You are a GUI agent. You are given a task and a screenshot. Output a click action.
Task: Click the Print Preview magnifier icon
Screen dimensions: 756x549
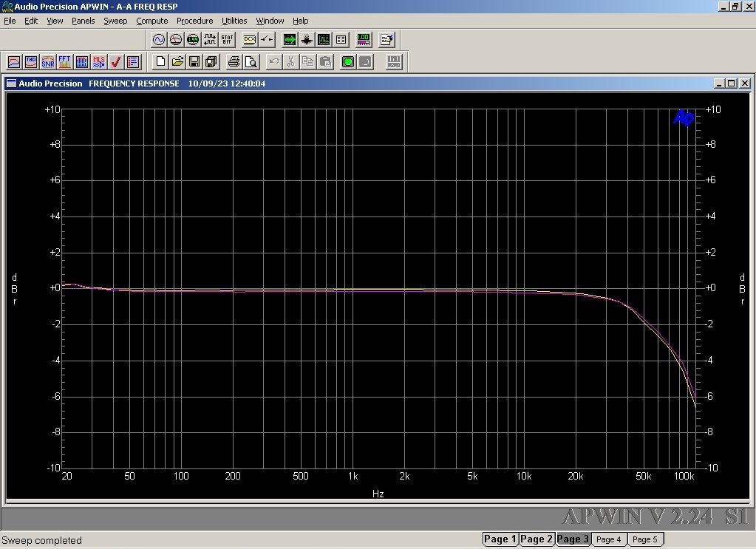(251, 62)
